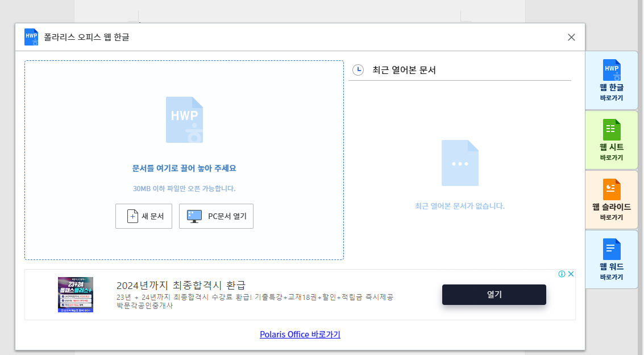Image resolution: width=644 pixels, height=355 pixels.
Task: Close the advertisement banner with X
Action: click(x=571, y=274)
